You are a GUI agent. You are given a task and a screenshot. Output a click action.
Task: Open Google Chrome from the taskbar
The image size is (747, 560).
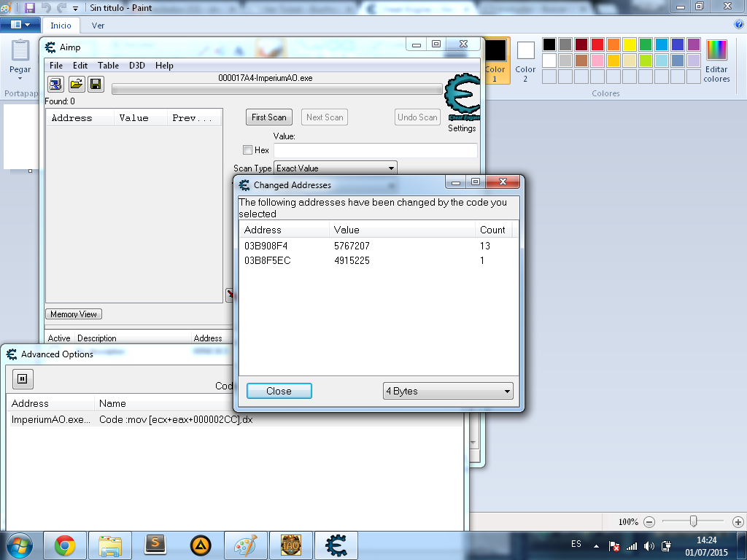(65, 545)
